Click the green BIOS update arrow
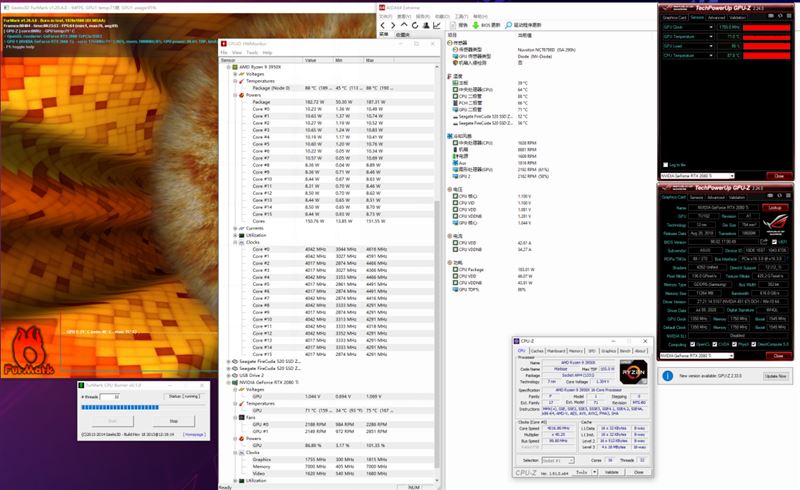The width and height of the screenshot is (800, 490). click(476, 25)
